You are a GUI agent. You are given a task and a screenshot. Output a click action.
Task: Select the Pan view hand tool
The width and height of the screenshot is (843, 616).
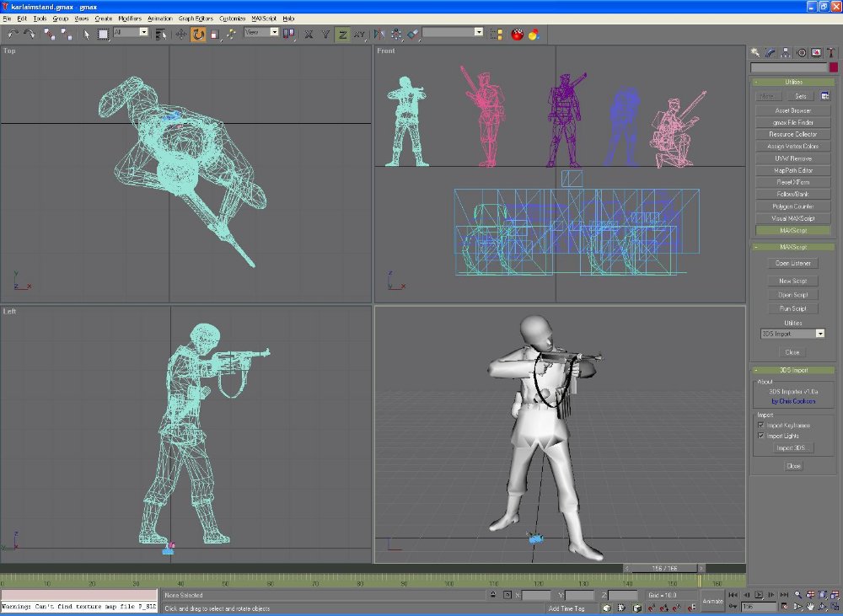[x=809, y=607]
